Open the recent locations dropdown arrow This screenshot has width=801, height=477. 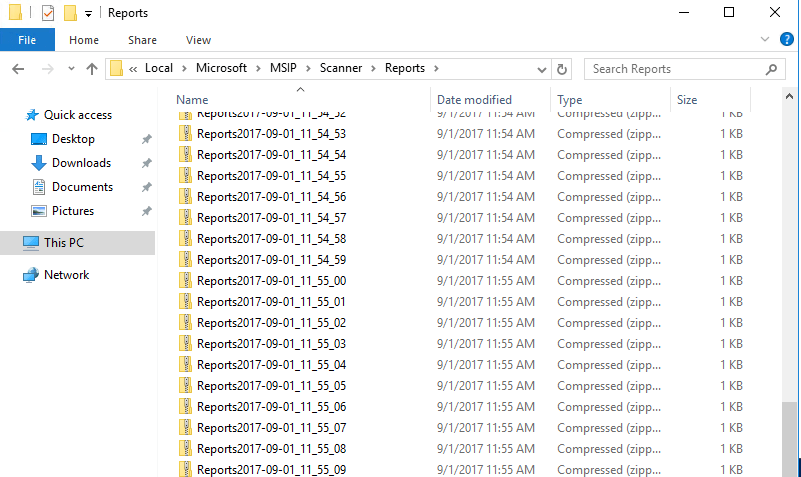(x=70, y=69)
